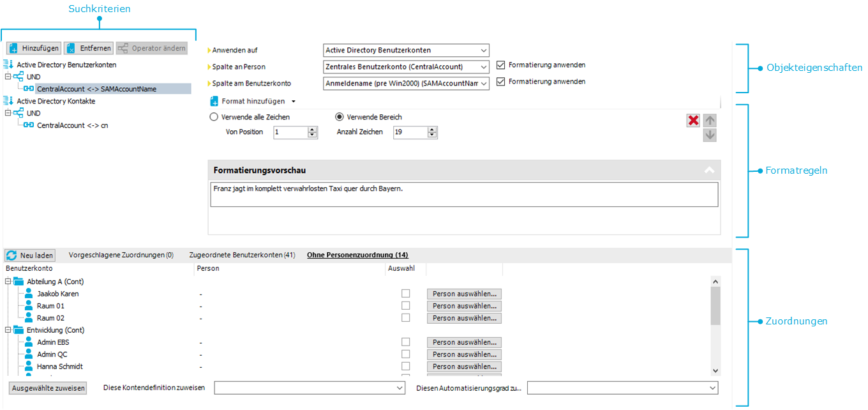
Task: Click the Person column header
Action: click(x=208, y=269)
